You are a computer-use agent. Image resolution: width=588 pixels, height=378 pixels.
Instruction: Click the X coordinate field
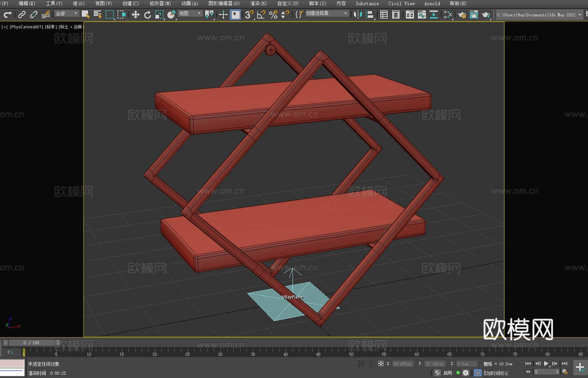tap(403, 364)
